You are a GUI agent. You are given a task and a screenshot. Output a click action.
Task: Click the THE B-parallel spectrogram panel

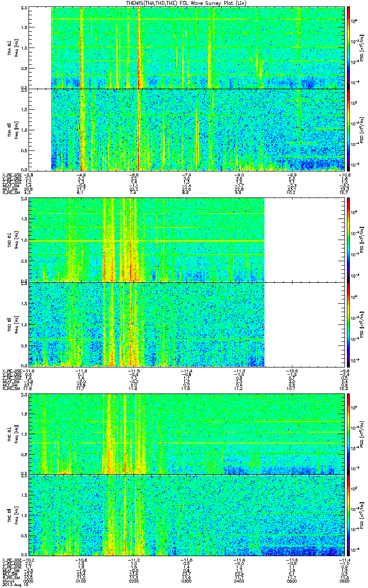187,515
